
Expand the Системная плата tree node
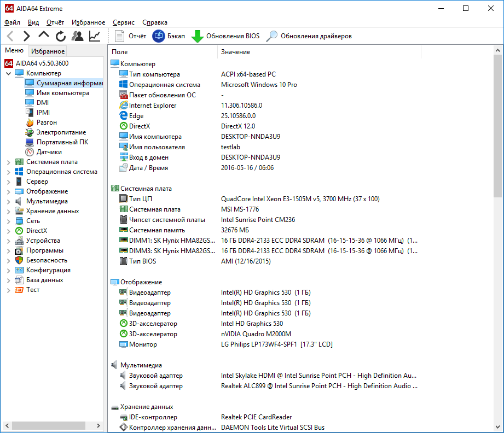tap(8, 162)
